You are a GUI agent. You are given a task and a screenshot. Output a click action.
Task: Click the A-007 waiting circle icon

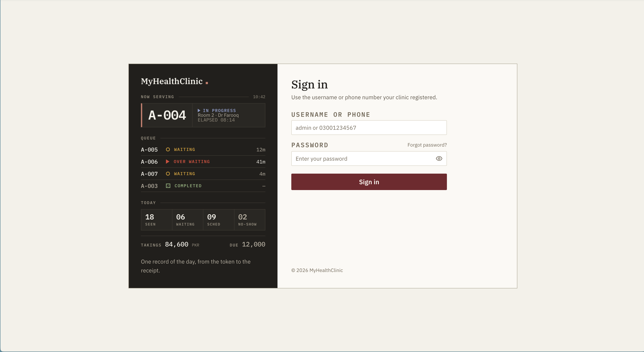point(168,174)
